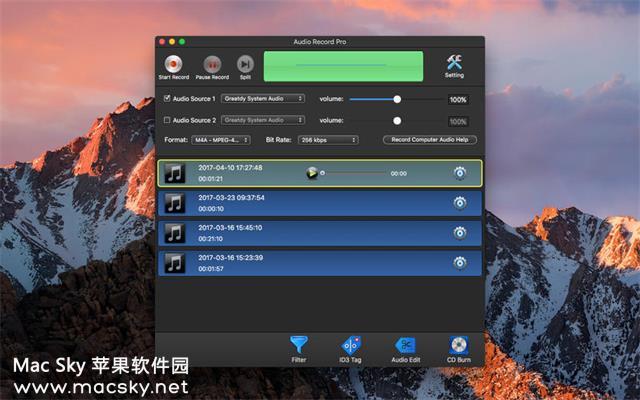Click the green audio level display
This screenshot has width=640, height=400.
tap(343, 66)
